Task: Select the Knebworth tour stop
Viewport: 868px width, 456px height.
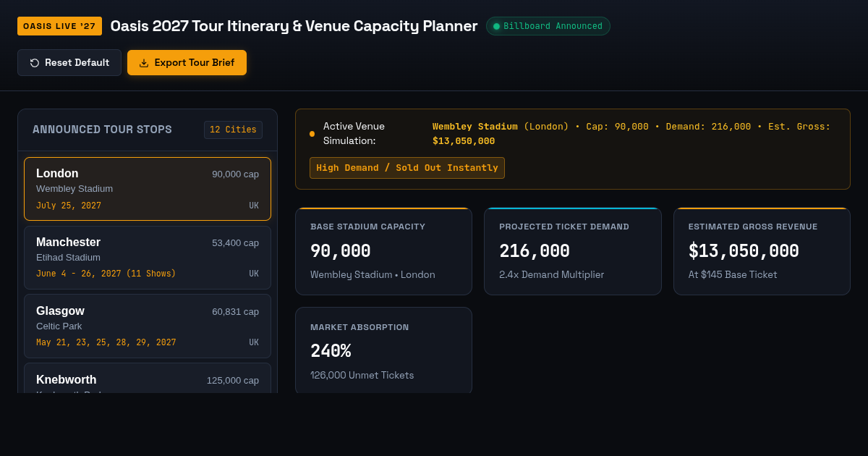Action: click(148, 379)
